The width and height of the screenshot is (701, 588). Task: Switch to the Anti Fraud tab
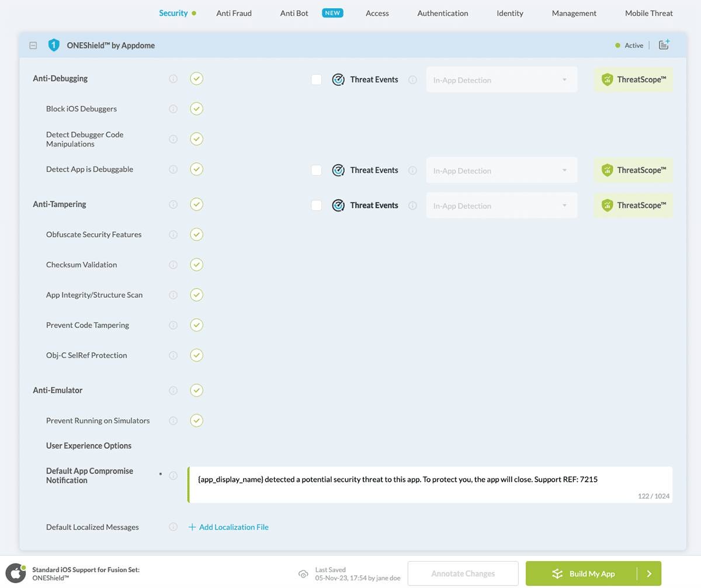(234, 13)
